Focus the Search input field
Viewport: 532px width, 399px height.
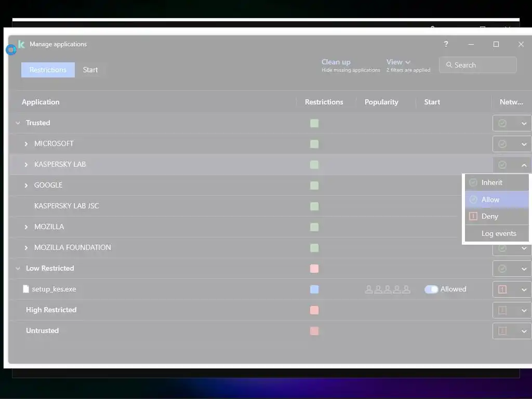(x=478, y=65)
